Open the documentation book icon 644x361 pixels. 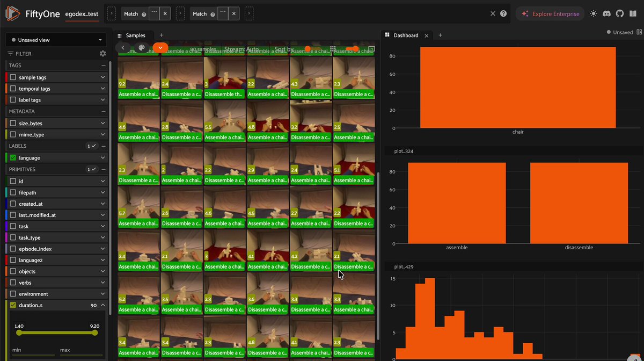pyautogui.click(x=633, y=14)
